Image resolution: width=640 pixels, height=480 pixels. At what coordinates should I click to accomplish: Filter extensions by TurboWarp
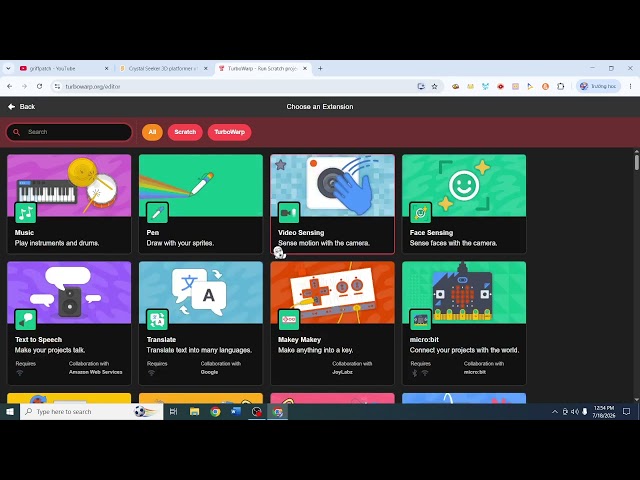click(x=229, y=132)
